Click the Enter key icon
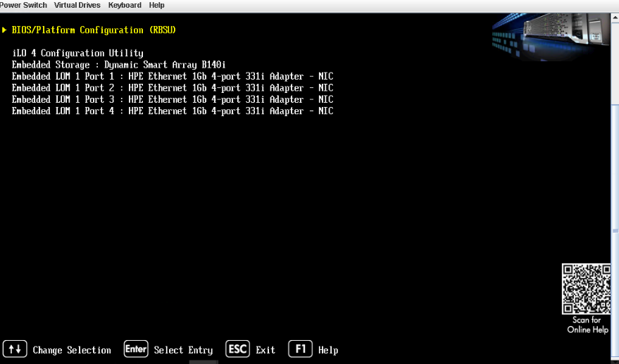 tap(136, 349)
